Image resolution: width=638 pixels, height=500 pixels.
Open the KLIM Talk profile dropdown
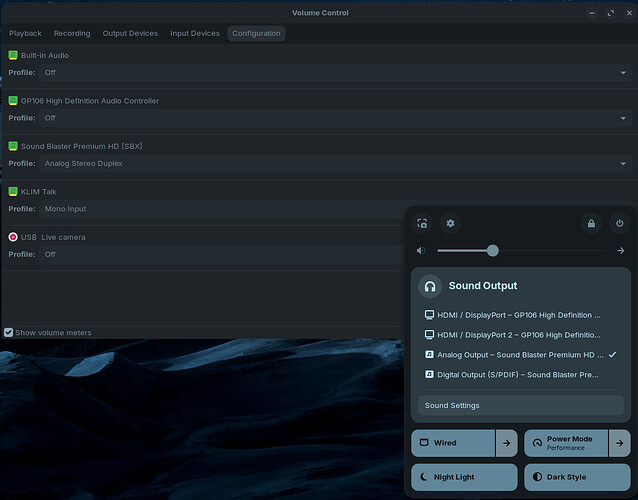(222, 209)
